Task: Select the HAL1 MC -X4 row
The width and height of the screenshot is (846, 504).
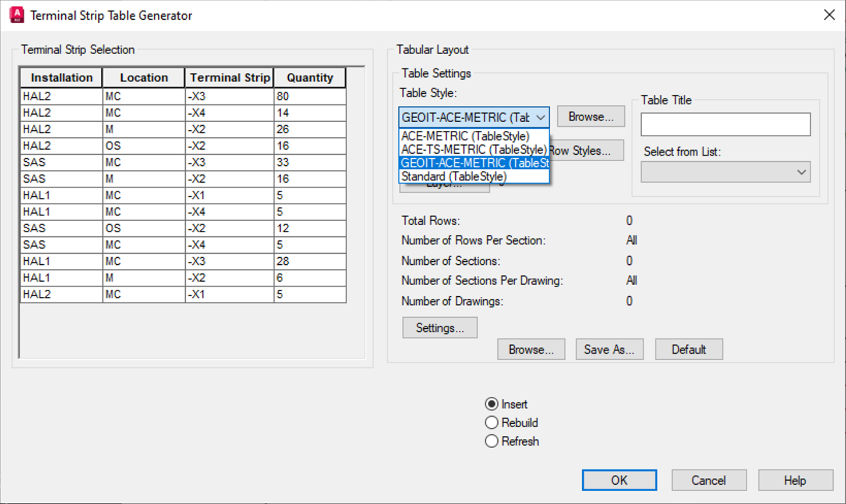Action: point(183,212)
